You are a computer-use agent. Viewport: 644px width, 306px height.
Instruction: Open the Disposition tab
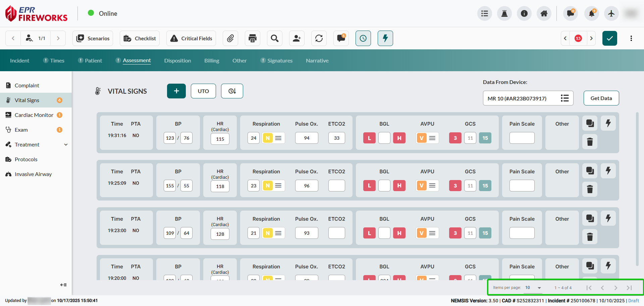tap(177, 60)
